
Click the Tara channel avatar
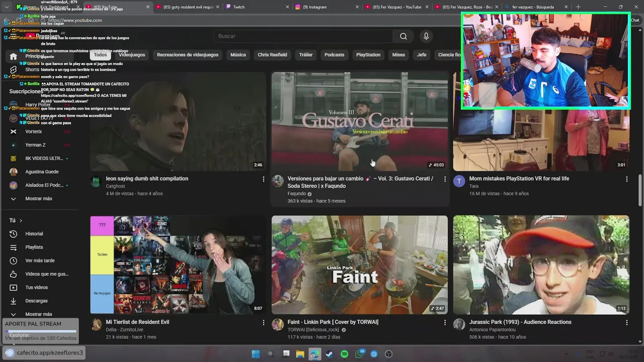point(459,182)
